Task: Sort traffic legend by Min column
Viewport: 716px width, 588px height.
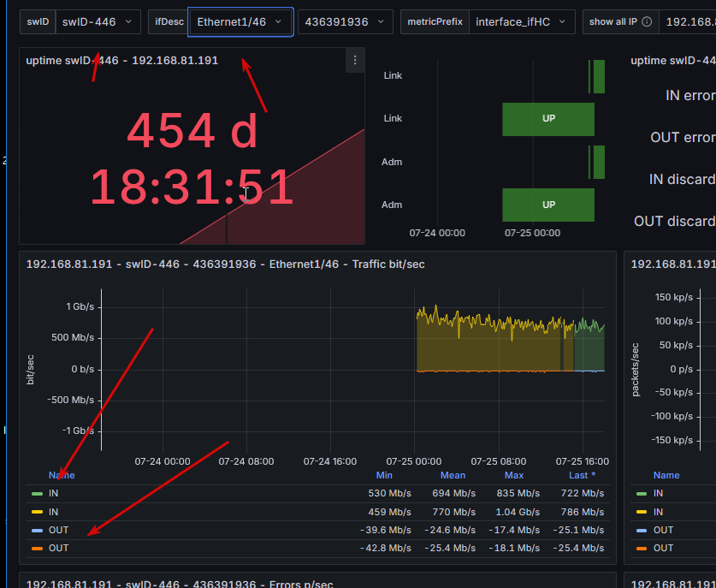Action: click(384, 475)
